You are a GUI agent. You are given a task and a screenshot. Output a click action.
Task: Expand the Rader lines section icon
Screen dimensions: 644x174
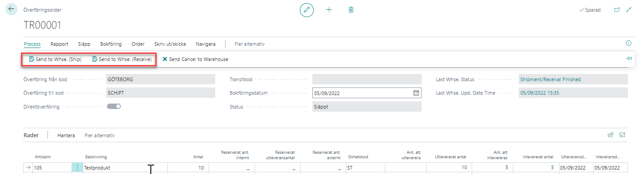[623, 135]
